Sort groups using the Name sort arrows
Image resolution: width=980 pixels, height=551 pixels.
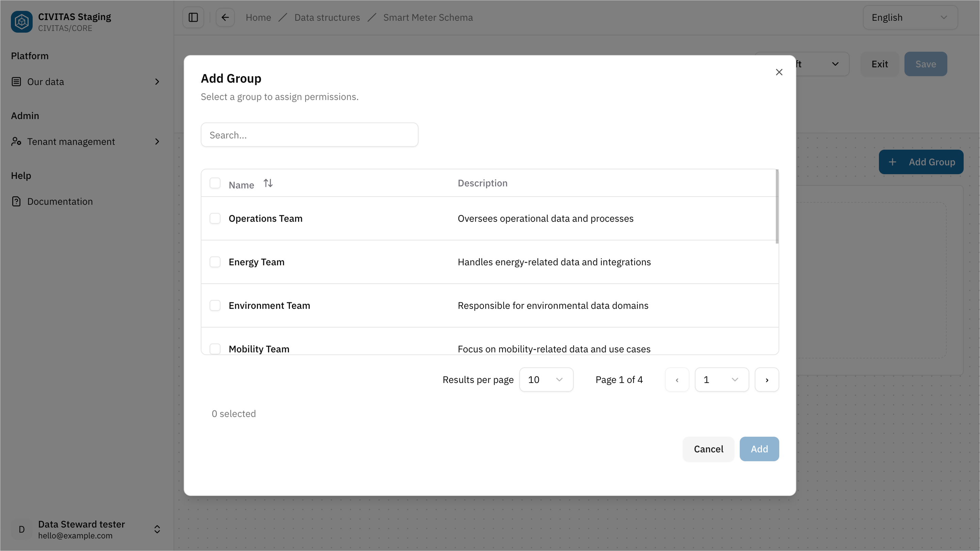click(268, 183)
